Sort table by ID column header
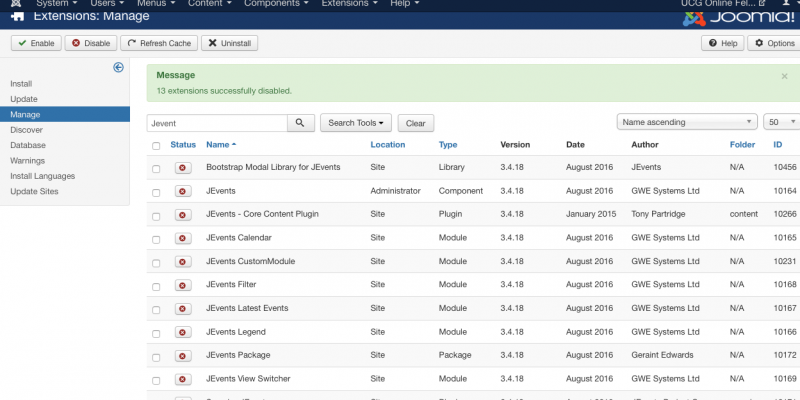The width and height of the screenshot is (800, 400). (x=778, y=145)
